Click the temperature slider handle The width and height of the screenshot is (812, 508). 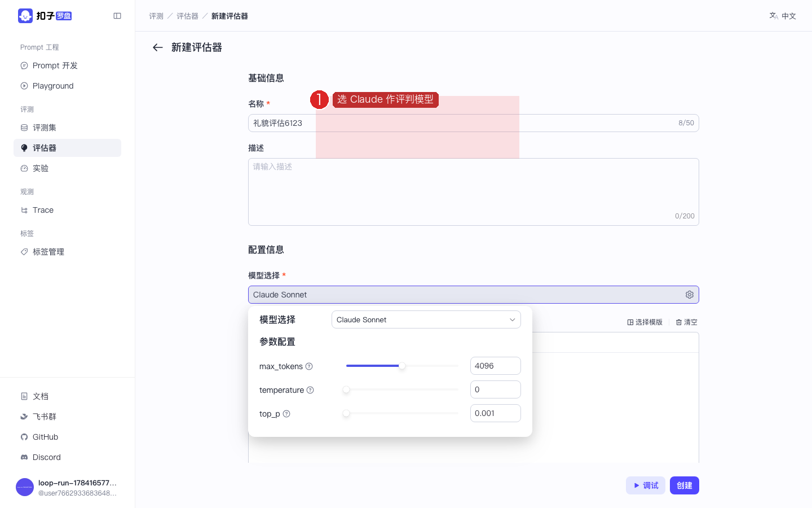(x=346, y=389)
